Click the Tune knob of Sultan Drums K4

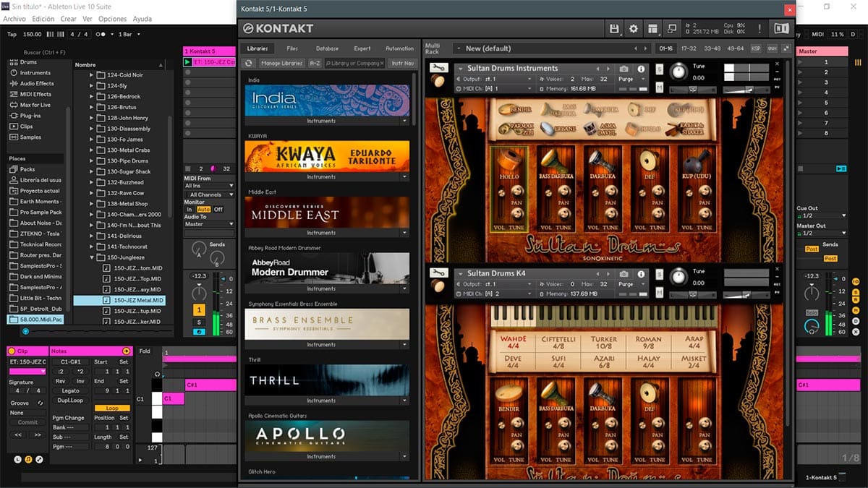678,276
